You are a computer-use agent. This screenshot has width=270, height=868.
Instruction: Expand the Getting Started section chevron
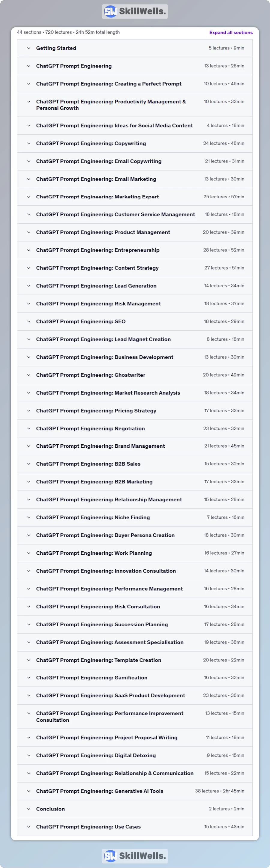pyautogui.click(x=29, y=48)
